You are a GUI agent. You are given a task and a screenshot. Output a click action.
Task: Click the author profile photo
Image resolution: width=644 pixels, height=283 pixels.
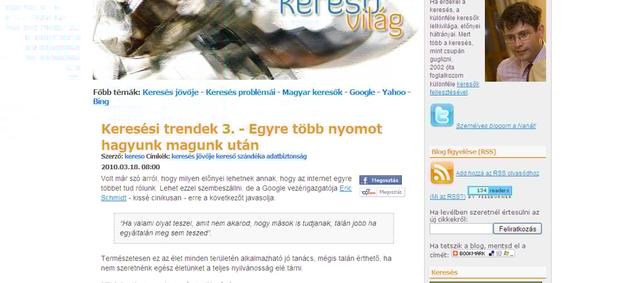click(x=515, y=42)
